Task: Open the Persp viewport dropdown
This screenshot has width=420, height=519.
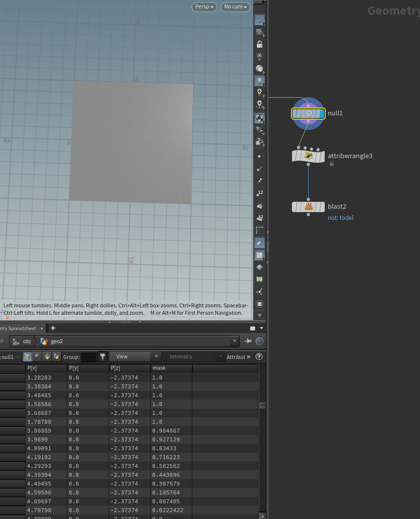Action: [x=204, y=6]
